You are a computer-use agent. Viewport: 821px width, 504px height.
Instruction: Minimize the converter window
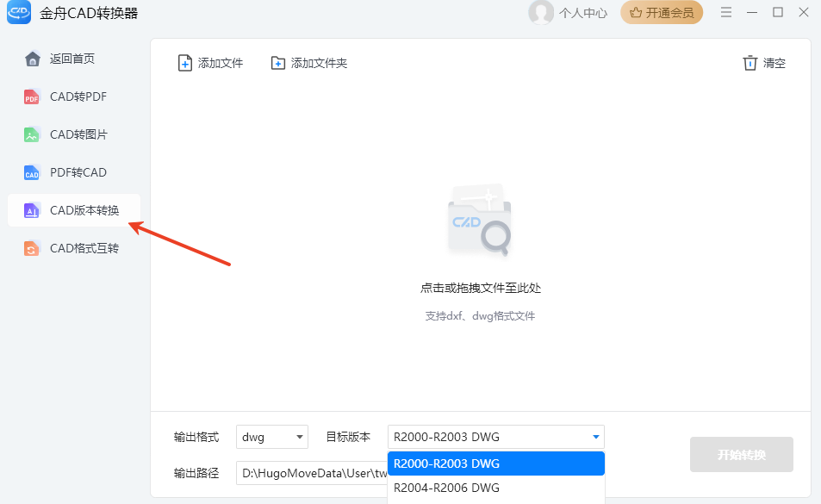[752, 12]
